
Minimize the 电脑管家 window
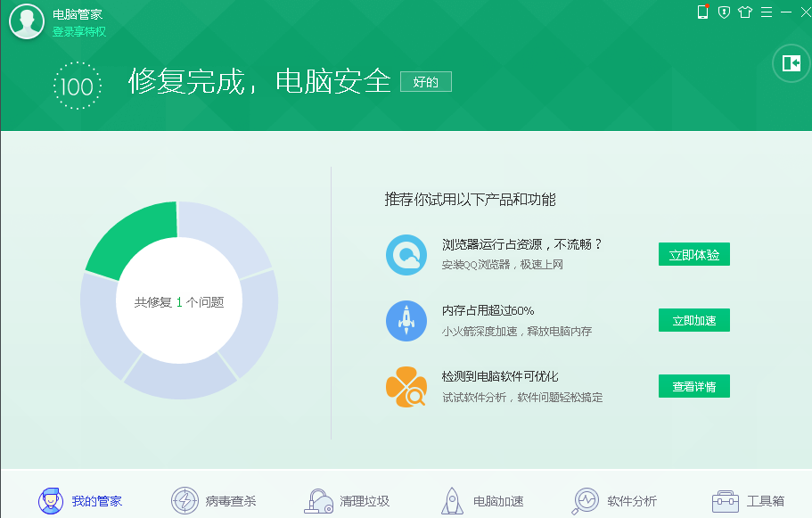[x=786, y=12]
